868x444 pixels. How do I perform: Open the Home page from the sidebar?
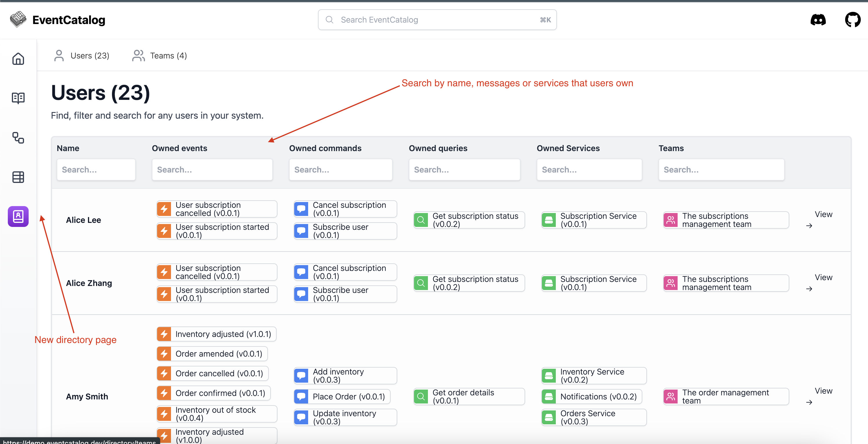[18, 59]
